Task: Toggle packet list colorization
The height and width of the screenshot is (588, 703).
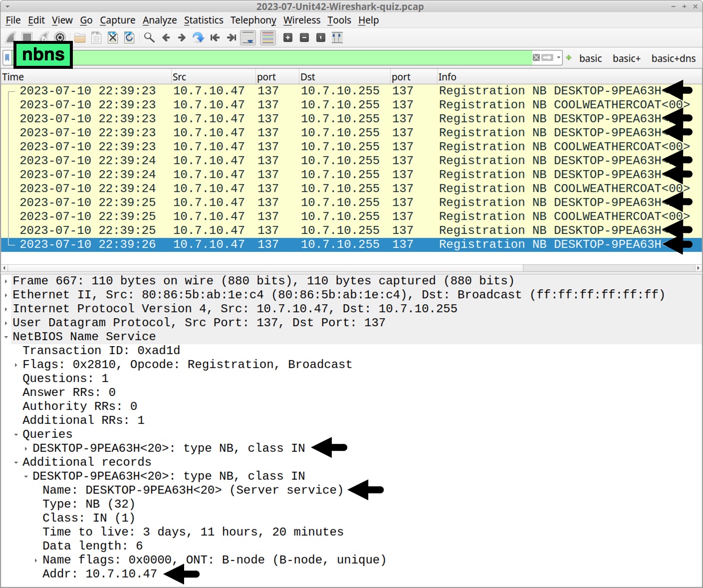Action: pos(267,37)
